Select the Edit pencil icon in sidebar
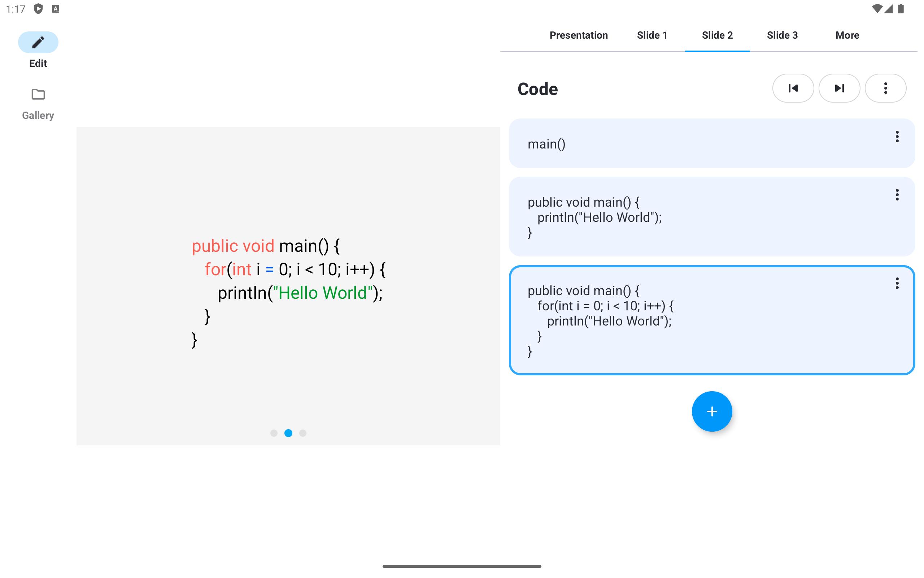This screenshot has height=578, width=924. click(38, 42)
